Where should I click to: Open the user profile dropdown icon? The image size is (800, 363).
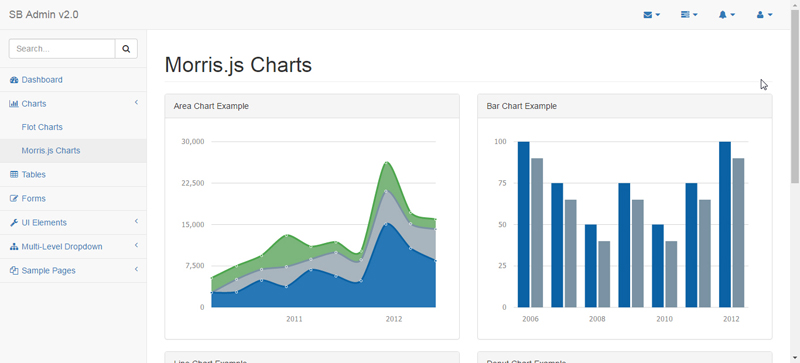pos(764,15)
